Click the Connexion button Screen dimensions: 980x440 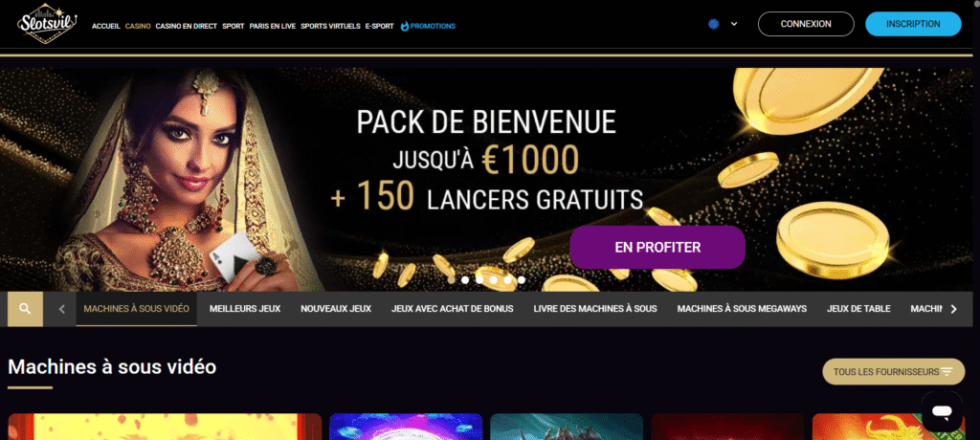click(x=806, y=24)
